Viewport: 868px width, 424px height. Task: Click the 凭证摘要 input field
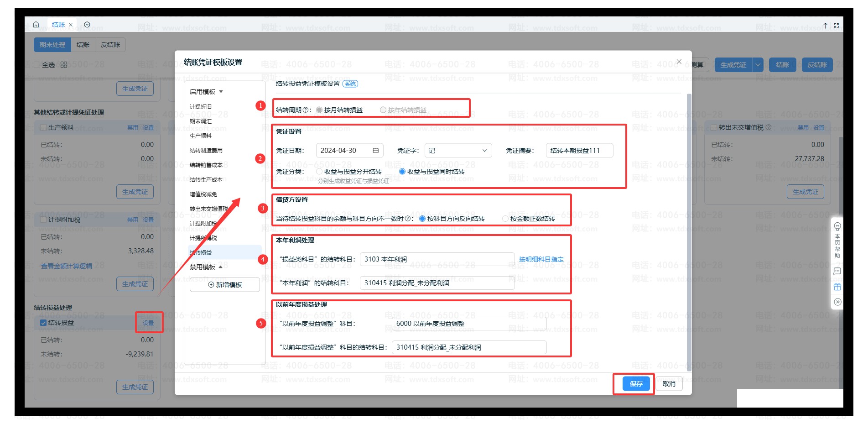[x=579, y=151]
